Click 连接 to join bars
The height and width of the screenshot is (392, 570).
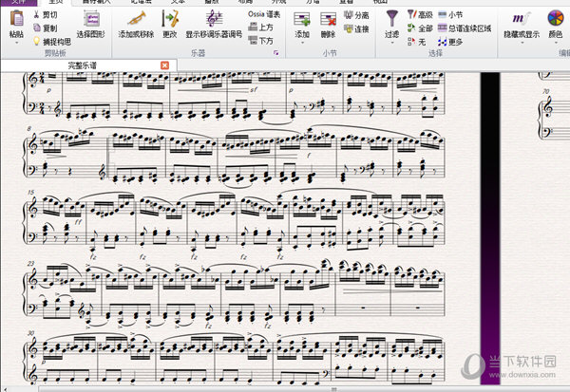coord(356,28)
